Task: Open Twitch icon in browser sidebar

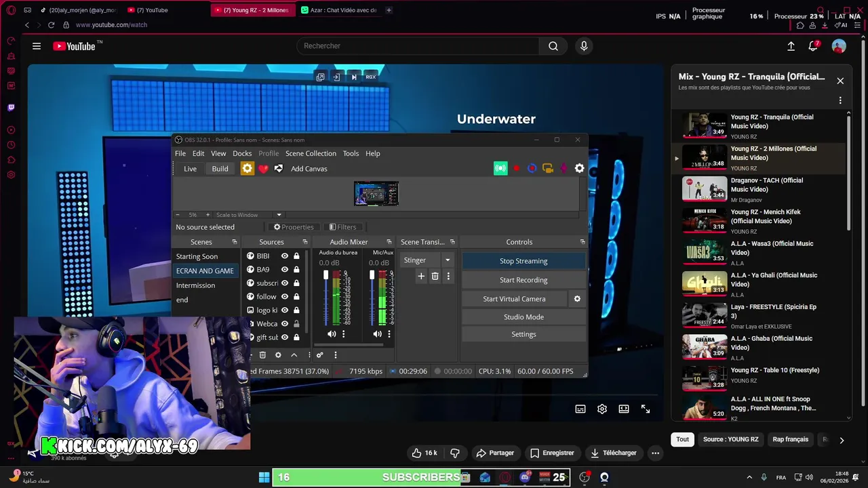Action: 11,107
